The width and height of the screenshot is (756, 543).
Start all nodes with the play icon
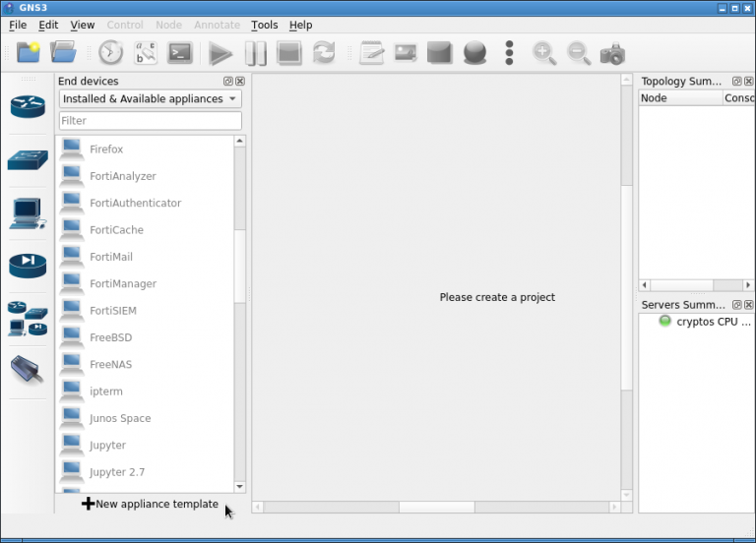220,53
